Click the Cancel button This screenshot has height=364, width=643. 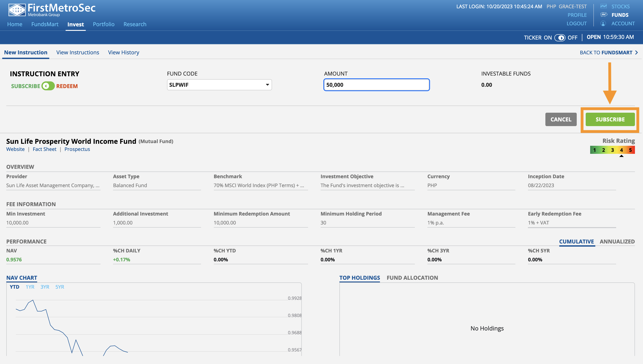click(x=561, y=119)
